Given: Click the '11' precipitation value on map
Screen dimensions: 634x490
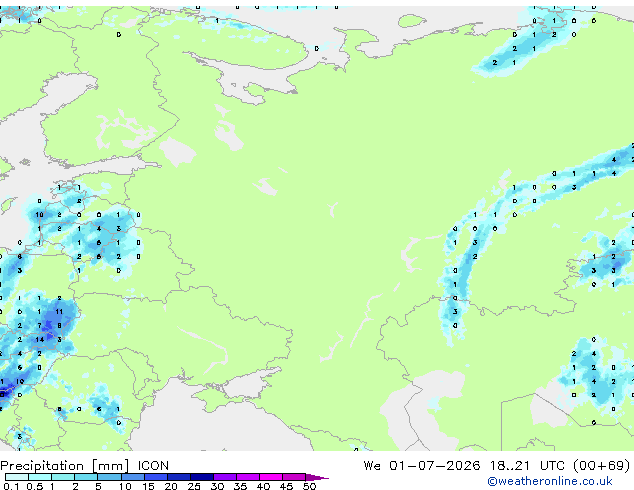Looking at the screenshot, I should (59, 312).
